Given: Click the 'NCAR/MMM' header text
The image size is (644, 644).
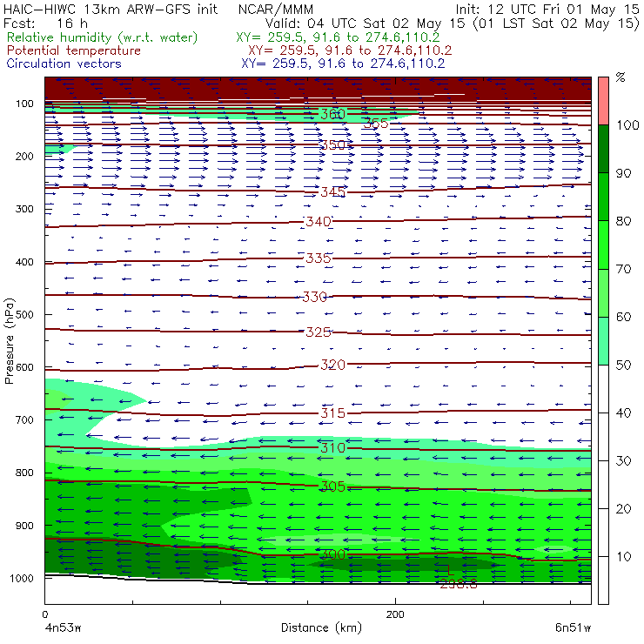Looking at the screenshot, I should [276, 9].
